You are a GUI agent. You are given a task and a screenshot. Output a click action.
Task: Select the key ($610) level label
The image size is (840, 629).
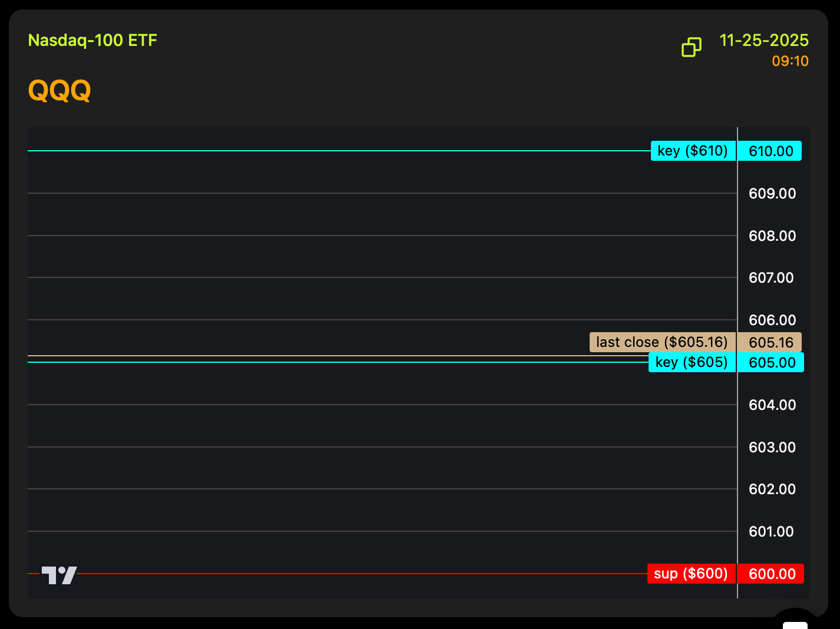pyautogui.click(x=693, y=151)
